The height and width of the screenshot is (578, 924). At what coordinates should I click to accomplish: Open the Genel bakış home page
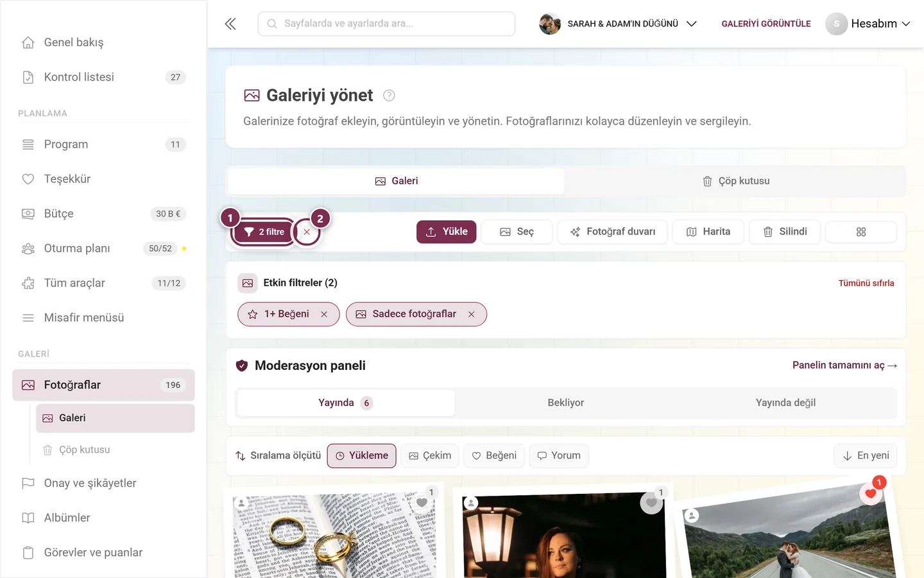[x=103, y=42]
